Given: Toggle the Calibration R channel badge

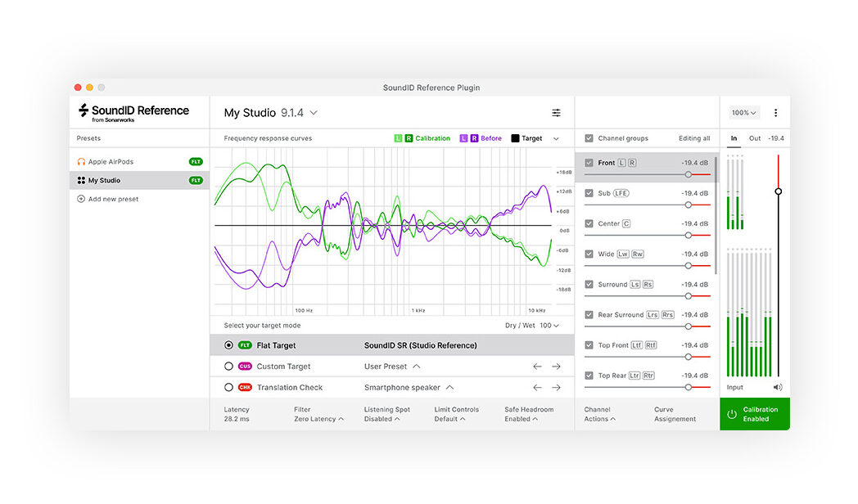Looking at the screenshot, I should [409, 138].
